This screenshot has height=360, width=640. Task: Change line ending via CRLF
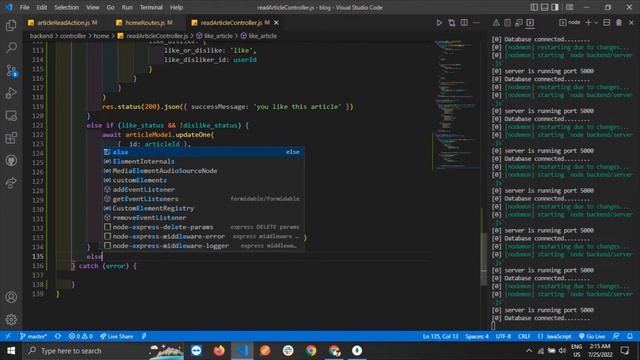pos(524,336)
